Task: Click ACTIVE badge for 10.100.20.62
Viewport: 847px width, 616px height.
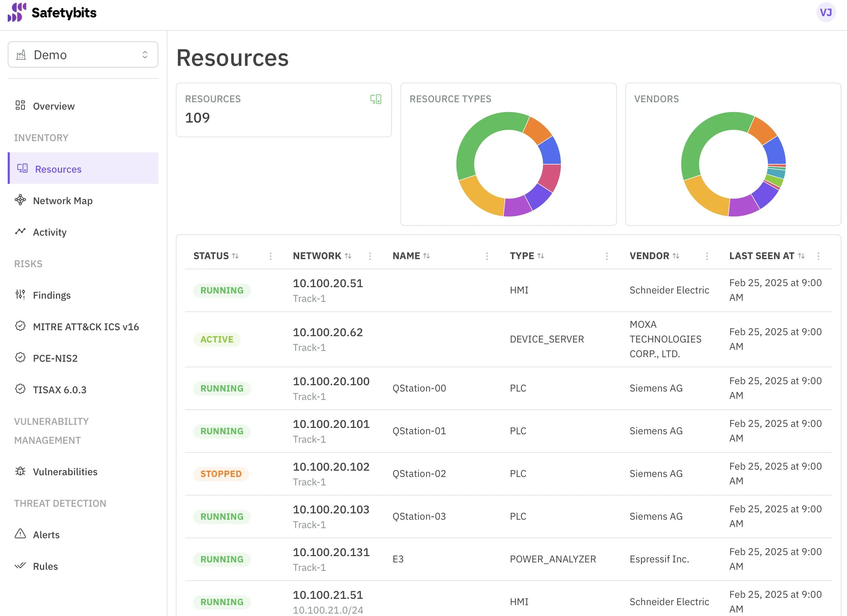Action: (216, 339)
